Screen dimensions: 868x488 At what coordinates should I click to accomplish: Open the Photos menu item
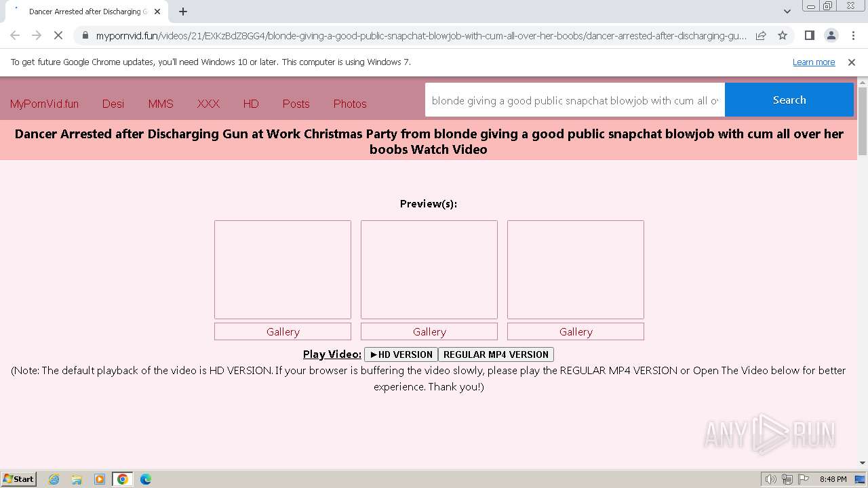[x=350, y=104]
